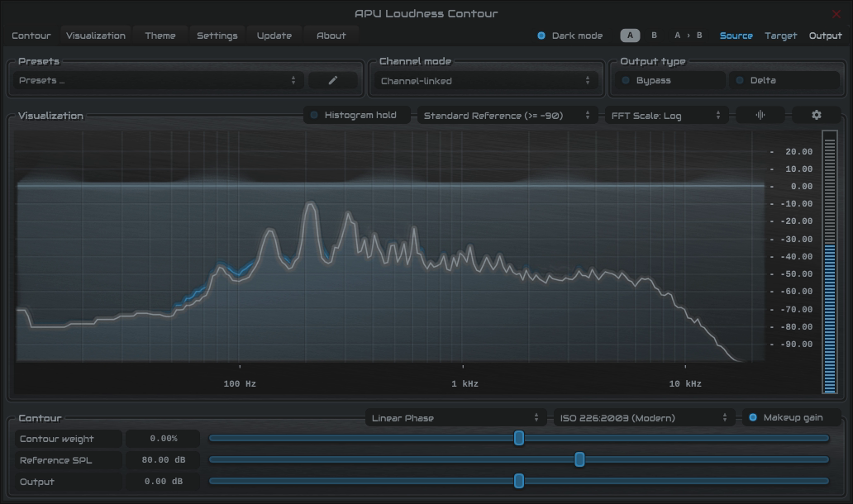Click the waveform spectrum display icon

tap(760, 116)
